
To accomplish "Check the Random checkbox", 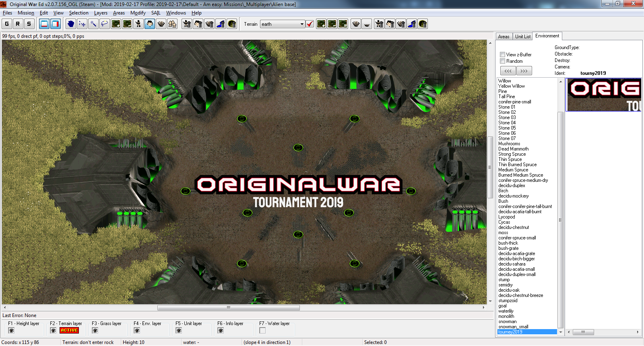I will 502,61.
